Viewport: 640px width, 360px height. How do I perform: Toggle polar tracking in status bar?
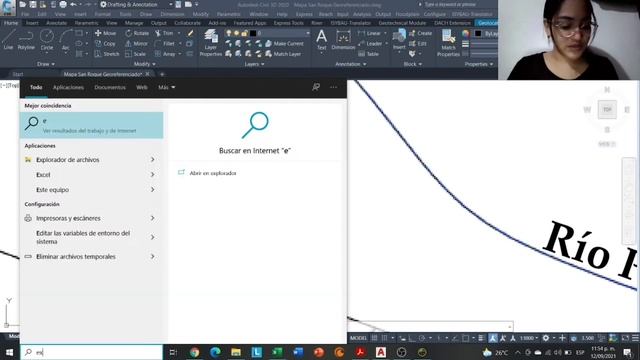coord(422,338)
